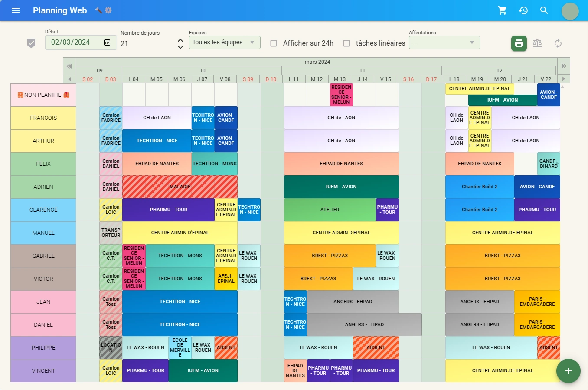The height and width of the screenshot is (390, 588).
Task: Click the green print button
Action: coord(519,43)
